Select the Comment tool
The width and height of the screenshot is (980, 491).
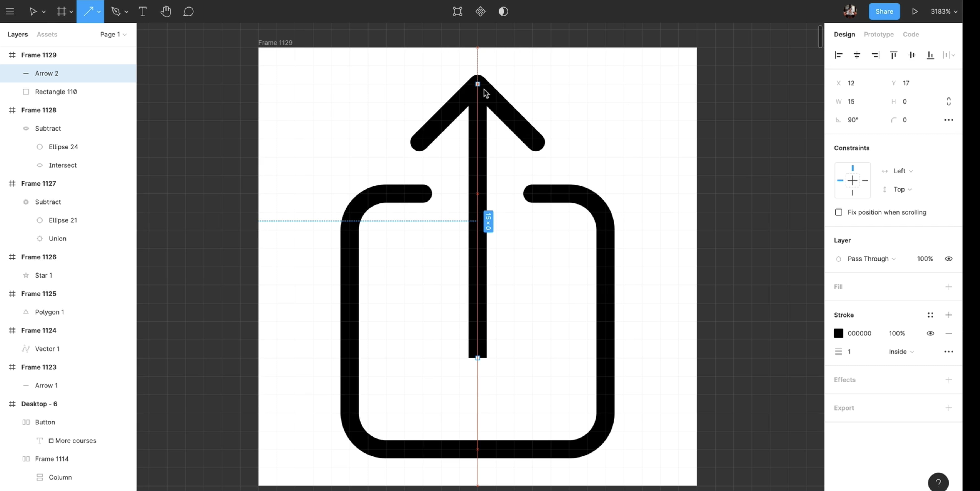pyautogui.click(x=188, y=11)
